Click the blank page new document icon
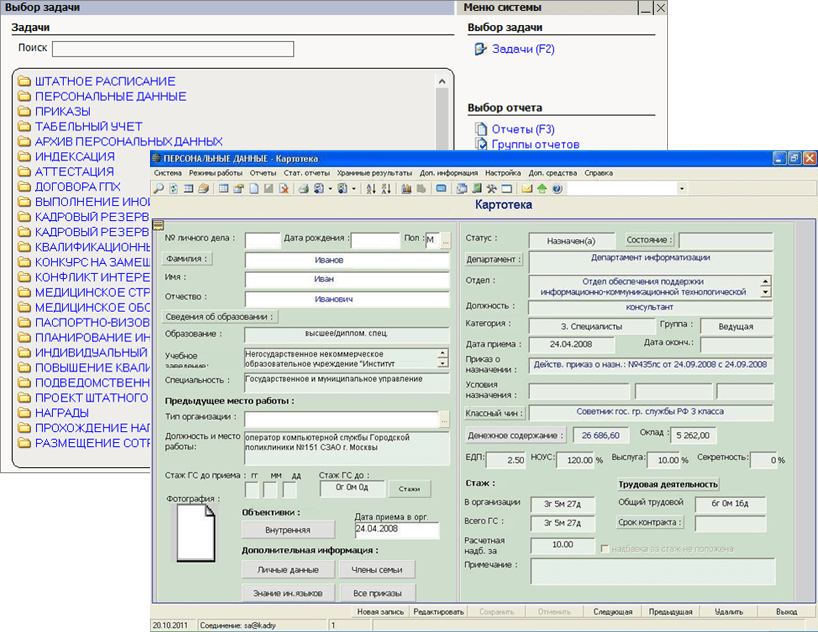The width and height of the screenshot is (818, 632). (x=254, y=188)
